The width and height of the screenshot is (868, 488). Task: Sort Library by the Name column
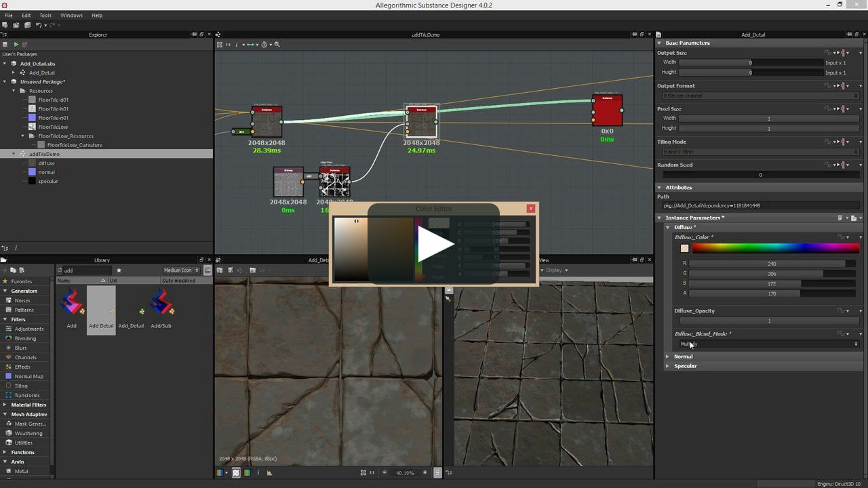coord(81,281)
